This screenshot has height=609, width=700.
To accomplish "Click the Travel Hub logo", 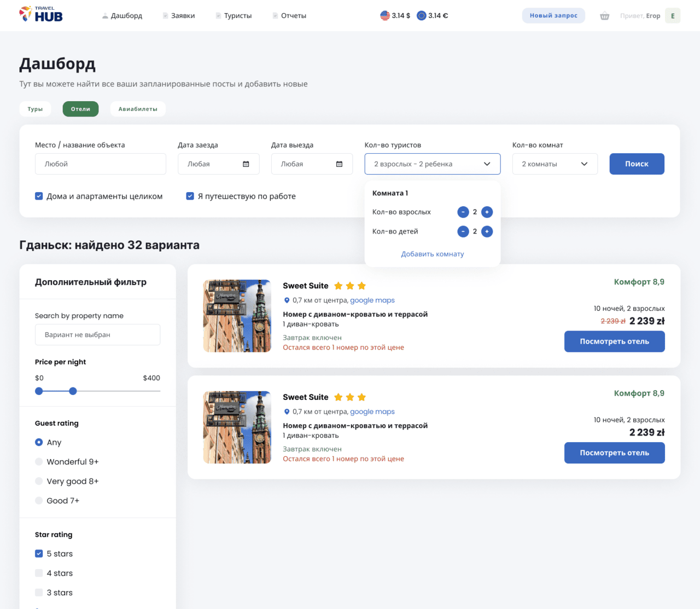I will click(x=41, y=15).
